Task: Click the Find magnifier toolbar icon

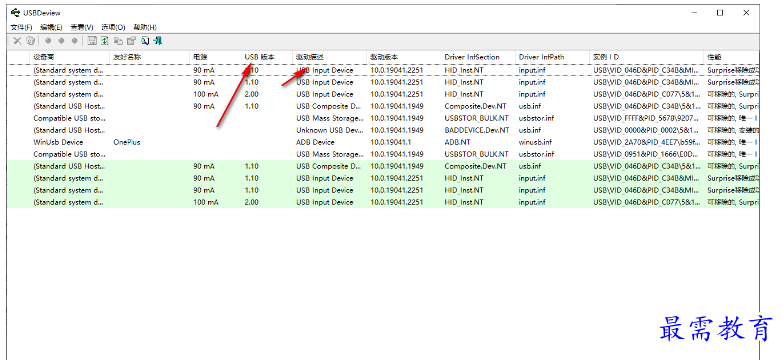Action: click(145, 41)
